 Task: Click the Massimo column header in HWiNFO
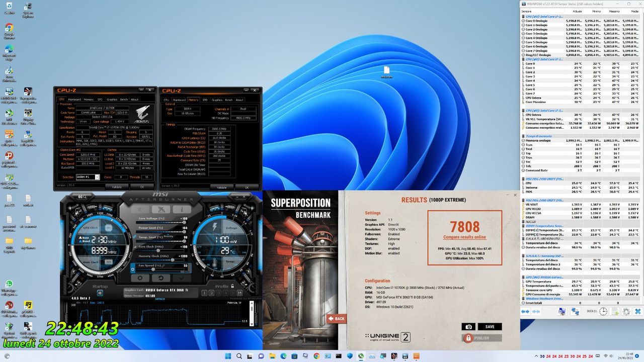[x=613, y=11]
